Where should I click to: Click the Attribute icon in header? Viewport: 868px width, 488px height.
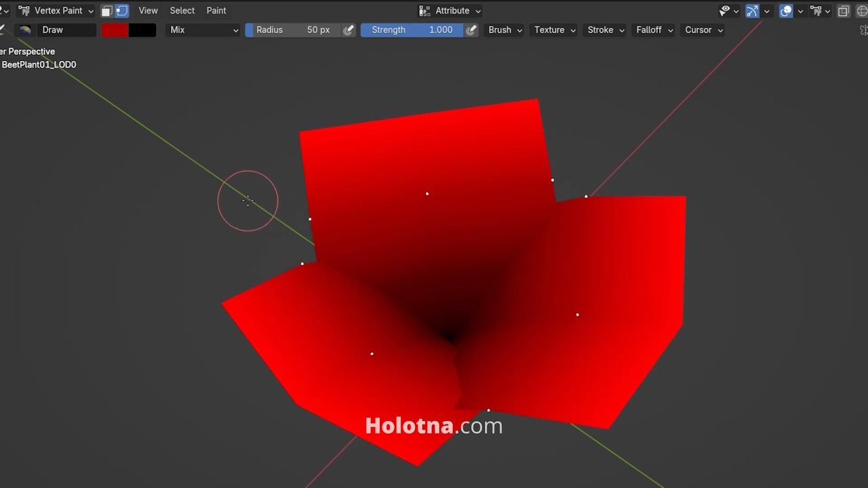coord(425,11)
